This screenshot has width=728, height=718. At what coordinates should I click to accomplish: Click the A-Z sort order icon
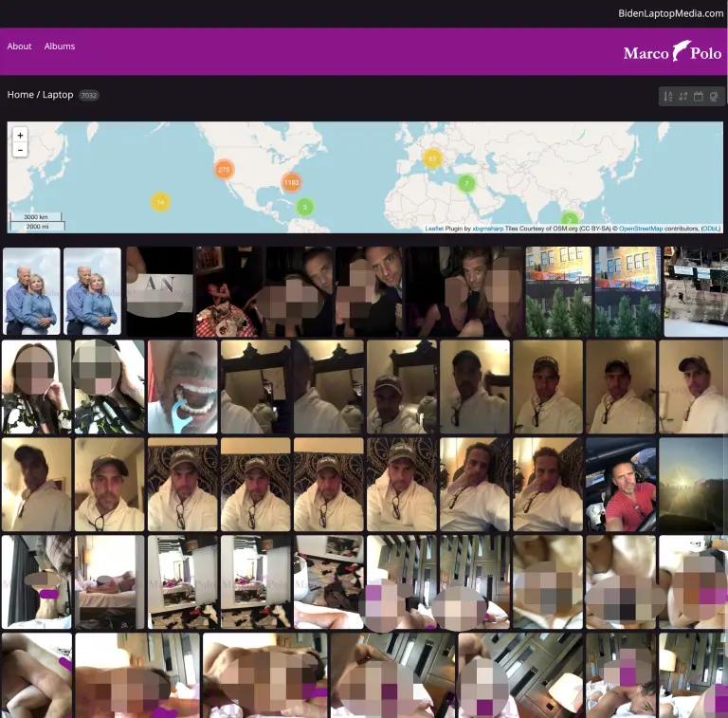click(x=668, y=96)
